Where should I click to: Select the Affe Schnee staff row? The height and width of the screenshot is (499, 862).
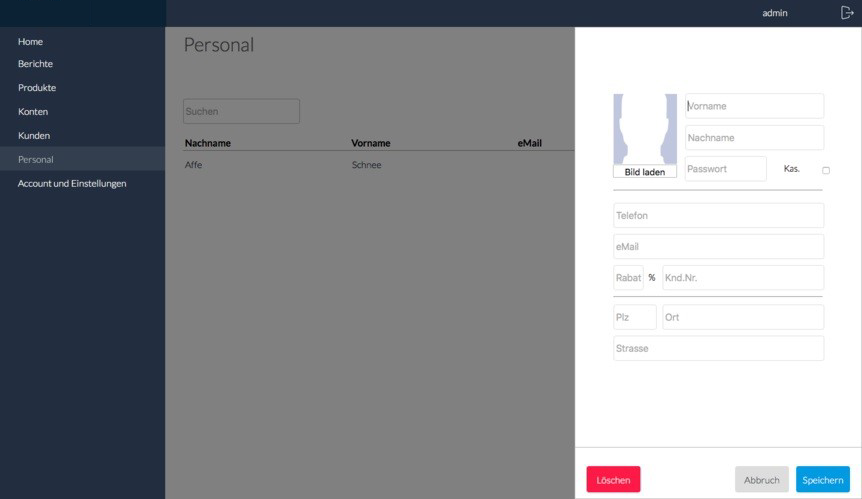pyautogui.click(x=379, y=165)
